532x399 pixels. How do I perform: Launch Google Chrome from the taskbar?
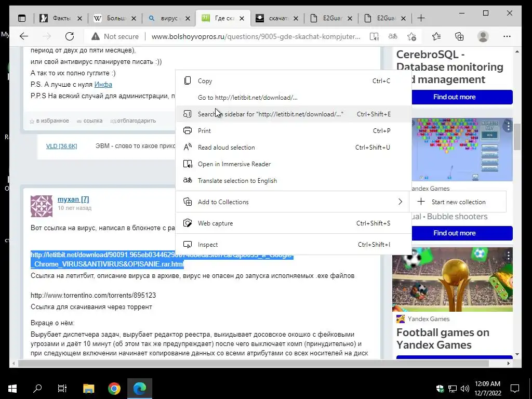coord(114,389)
